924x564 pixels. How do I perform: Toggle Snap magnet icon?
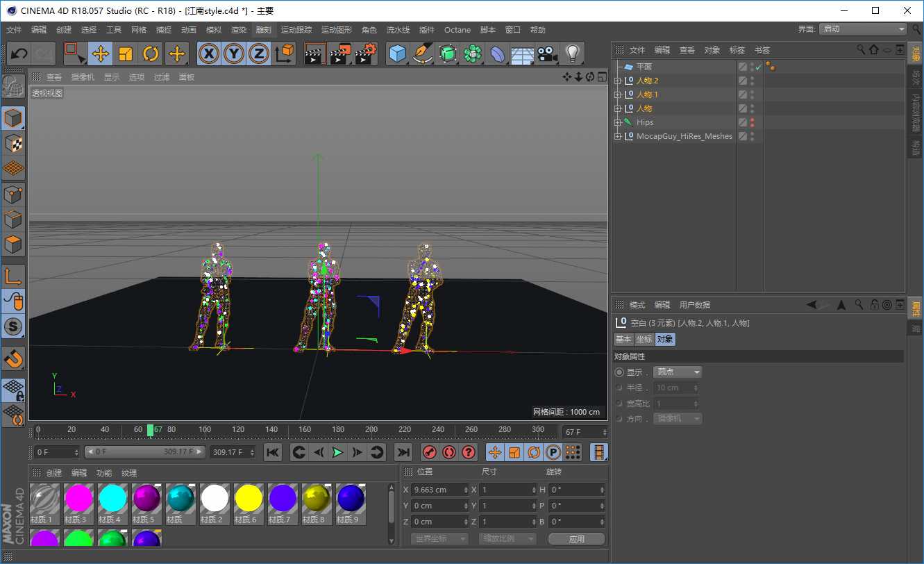tap(13, 358)
